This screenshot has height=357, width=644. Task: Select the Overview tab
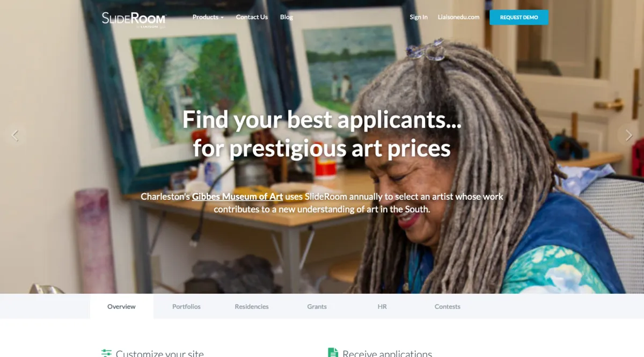[x=121, y=307]
